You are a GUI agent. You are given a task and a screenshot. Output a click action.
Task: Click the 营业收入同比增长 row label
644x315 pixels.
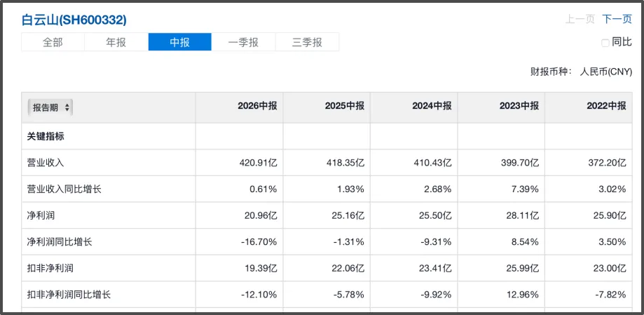point(64,189)
